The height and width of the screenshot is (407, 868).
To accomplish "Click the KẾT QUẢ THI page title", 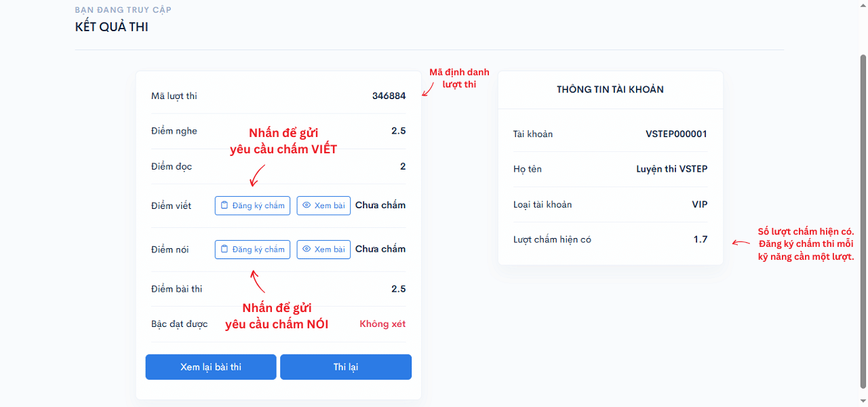I will pyautogui.click(x=111, y=28).
